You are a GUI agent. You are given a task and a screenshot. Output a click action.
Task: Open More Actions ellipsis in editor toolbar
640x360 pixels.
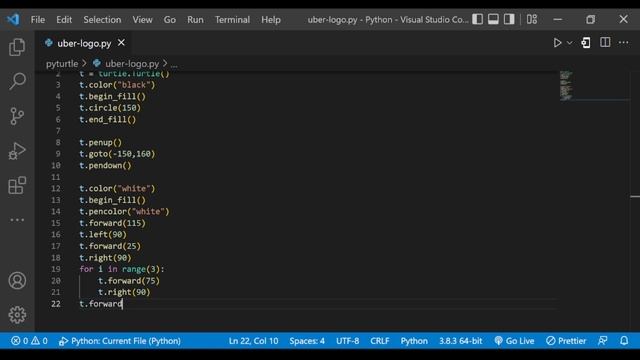pyautogui.click(x=623, y=42)
